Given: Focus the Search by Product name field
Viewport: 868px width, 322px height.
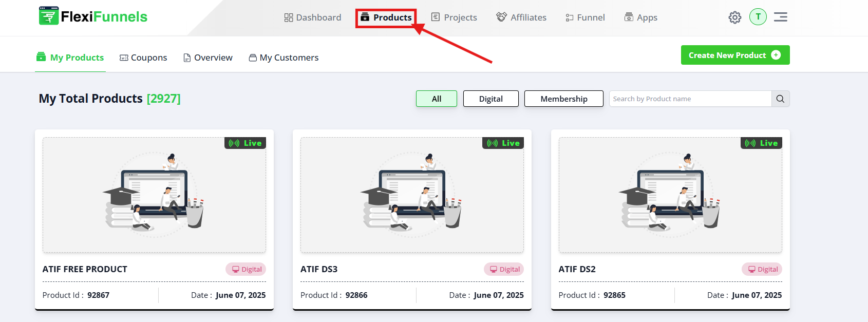Looking at the screenshot, I should click(x=690, y=99).
